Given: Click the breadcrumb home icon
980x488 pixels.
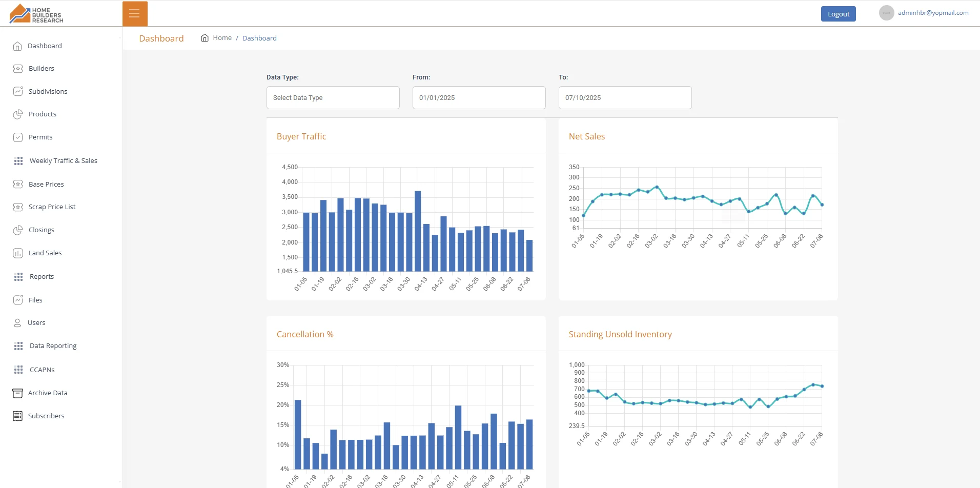Looking at the screenshot, I should coord(205,38).
